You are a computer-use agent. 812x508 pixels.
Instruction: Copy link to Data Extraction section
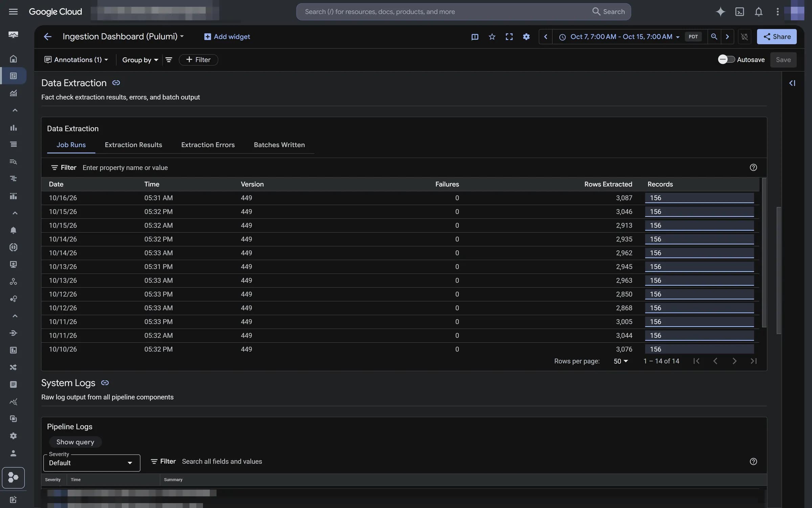[116, 83]
